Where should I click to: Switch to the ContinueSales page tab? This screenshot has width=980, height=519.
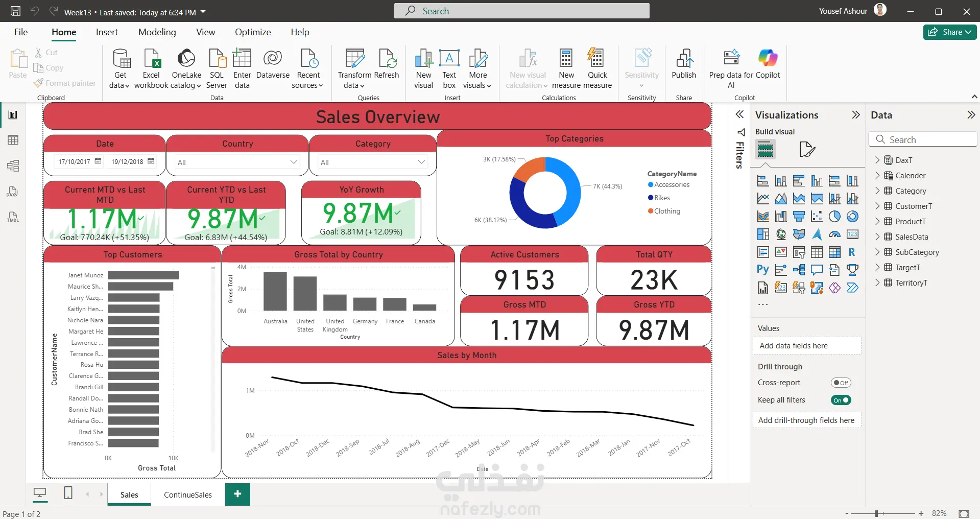point(187,494)
